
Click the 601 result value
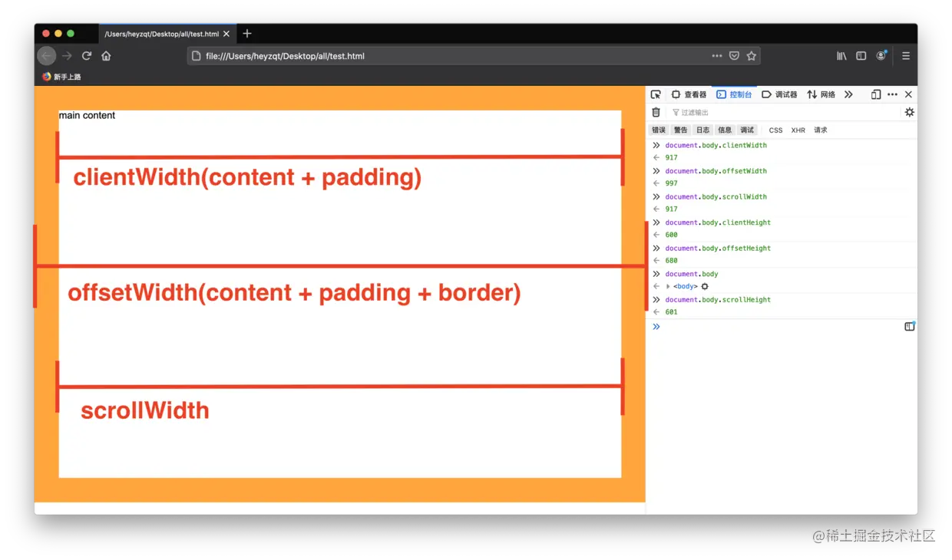(x=671, y=312)
